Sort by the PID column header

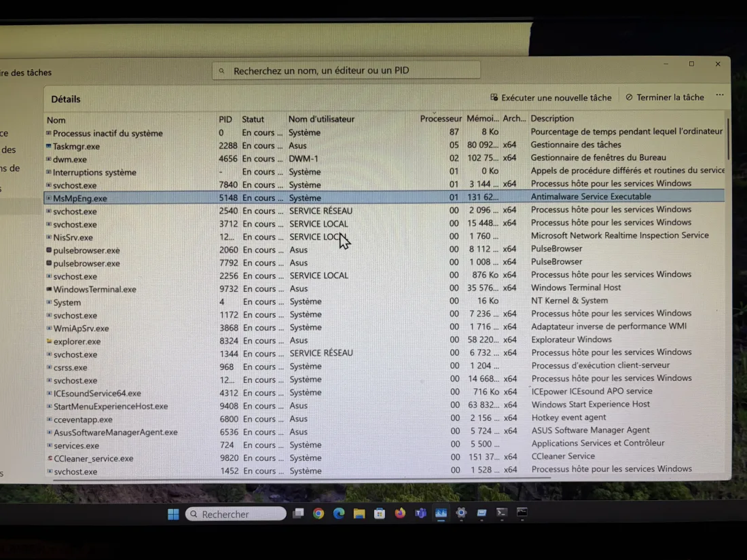(x=225, y=119)
